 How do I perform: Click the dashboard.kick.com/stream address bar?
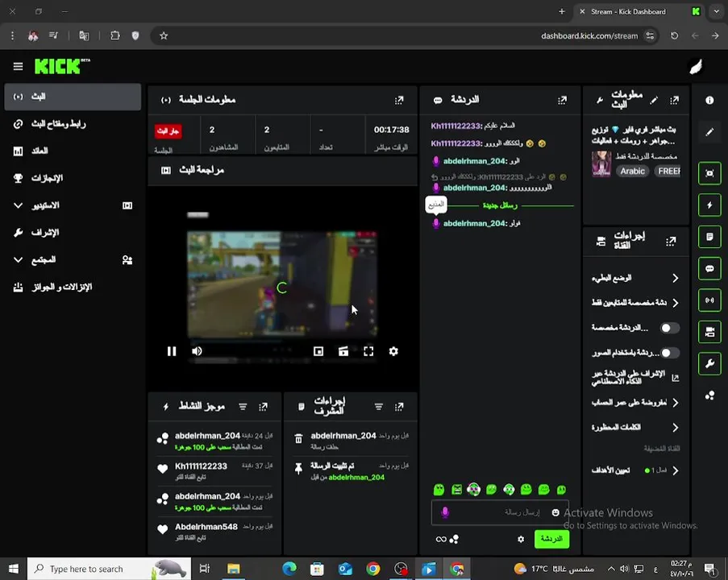589,35
